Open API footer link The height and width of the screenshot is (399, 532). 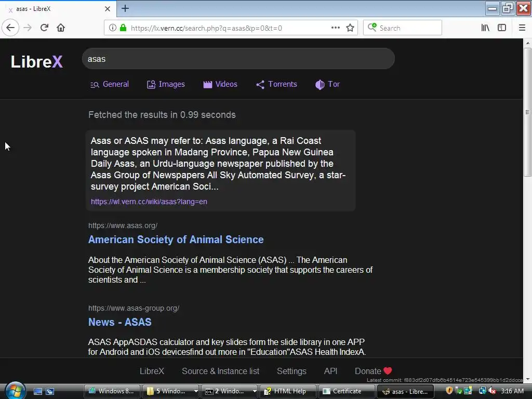click(x=330, y=371)
